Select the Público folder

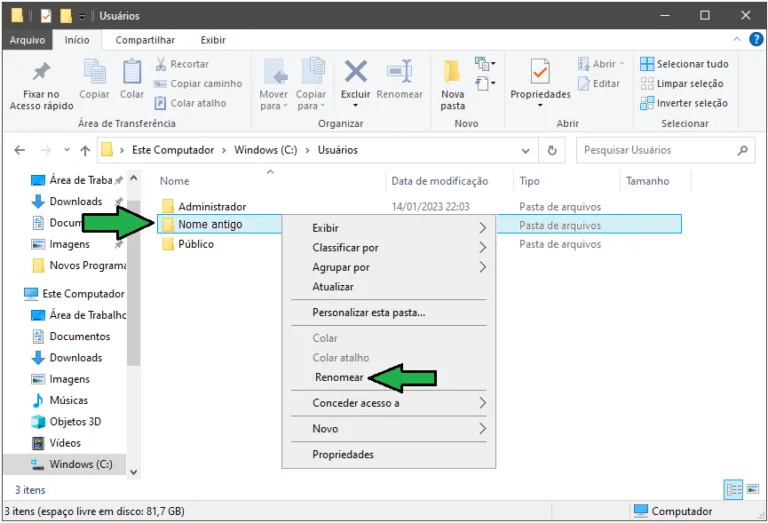(195, 244)
